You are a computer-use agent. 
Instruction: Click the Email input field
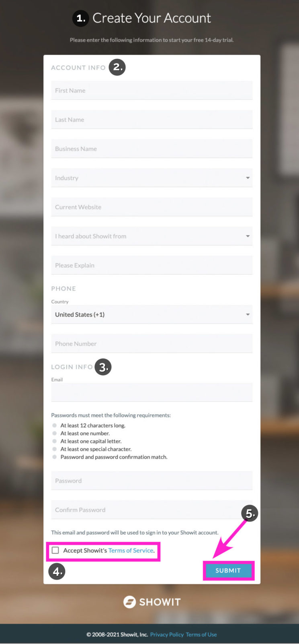152,392
